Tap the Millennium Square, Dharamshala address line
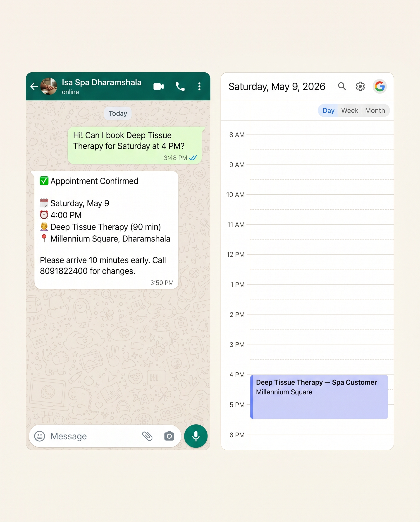420x522 pixels. coord(110,239)
